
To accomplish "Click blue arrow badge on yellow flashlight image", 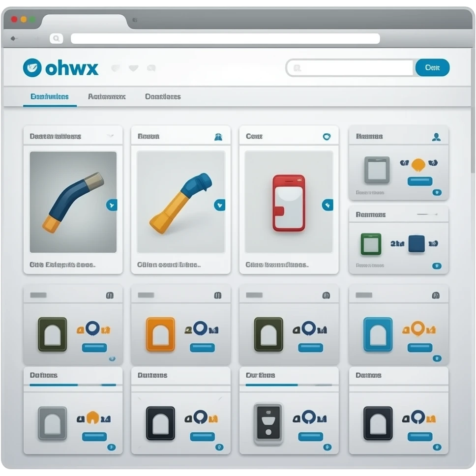I will pyautogui.click(x=219, y=205).
